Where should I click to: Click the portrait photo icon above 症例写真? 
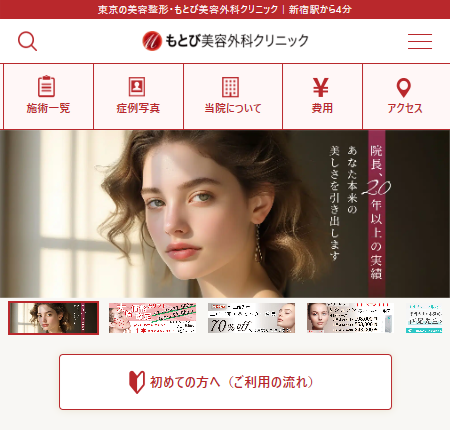click(137, 87)
